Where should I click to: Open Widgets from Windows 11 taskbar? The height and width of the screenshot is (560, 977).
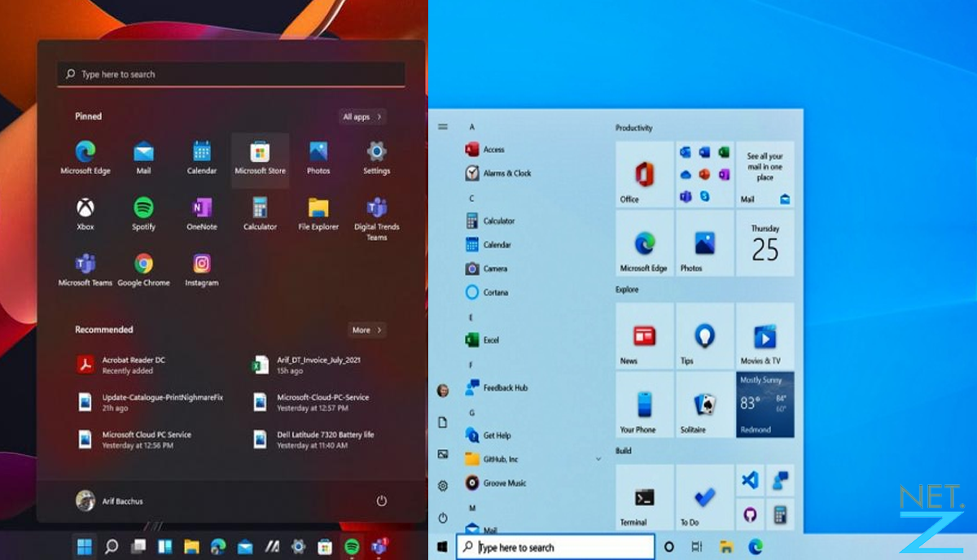pyautogui.click(x=165, y=546)
